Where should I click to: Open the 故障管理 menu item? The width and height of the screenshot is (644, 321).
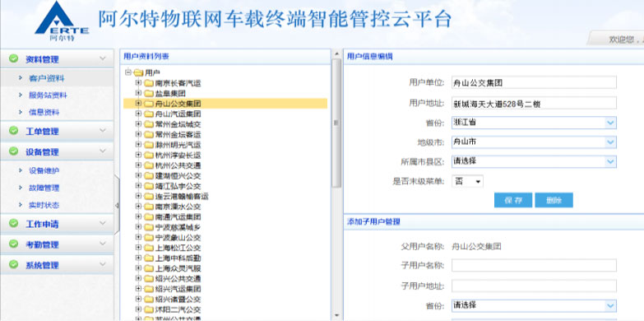point(44,188)
